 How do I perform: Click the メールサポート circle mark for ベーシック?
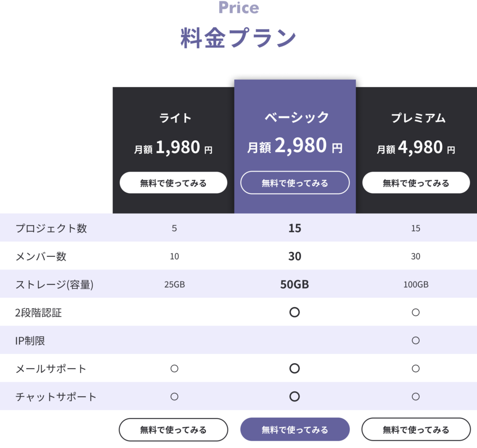pos(294,369)
